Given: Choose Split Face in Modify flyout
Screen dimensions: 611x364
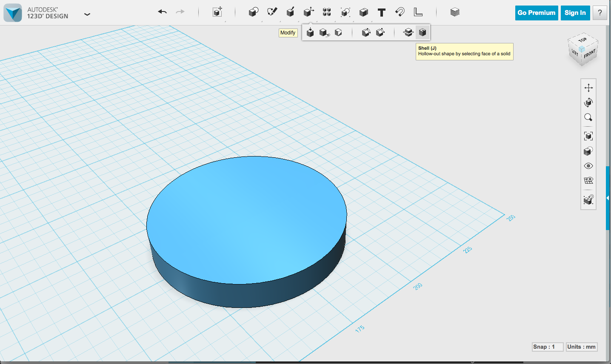Looking at the screenshot, I should (338, 32).
